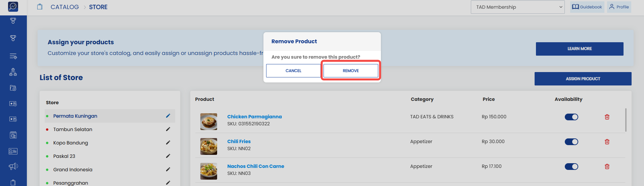Image resolution: width=644 pixels, height=186 pixels.
Task: Delete Chicken Parmagianna with trash icon
Action: tap(607, 117)
